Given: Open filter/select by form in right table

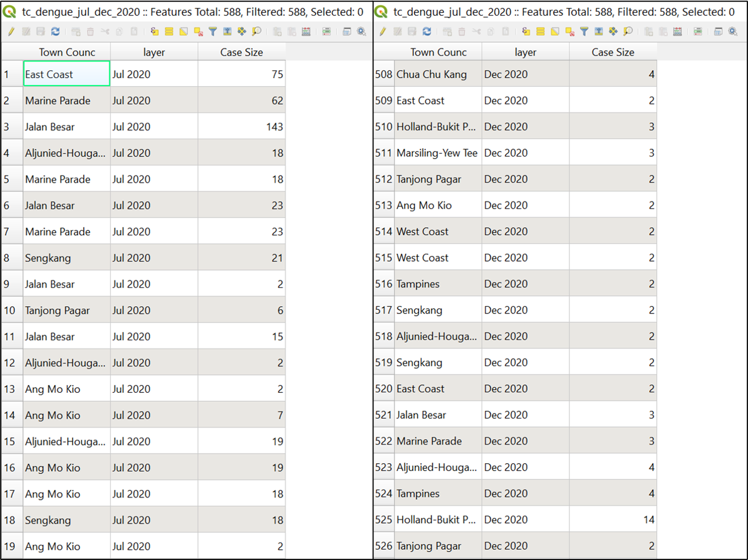Looking at the screenshot, I should pos(584,32).
